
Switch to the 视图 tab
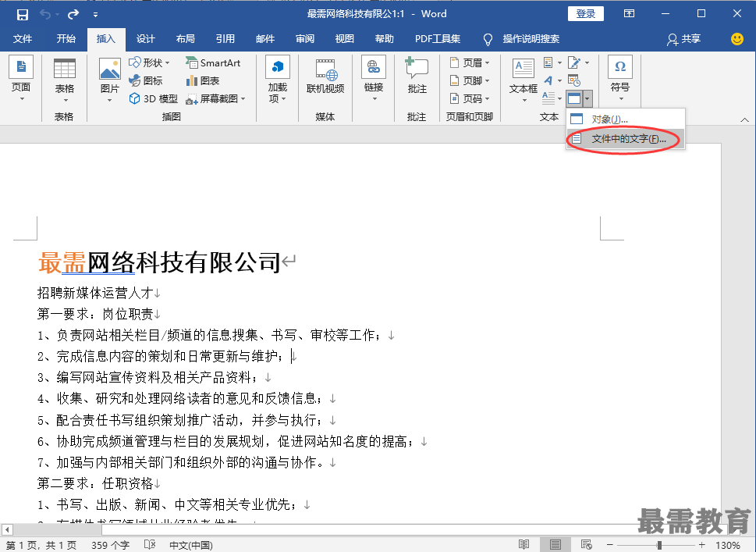click(344, 39)
